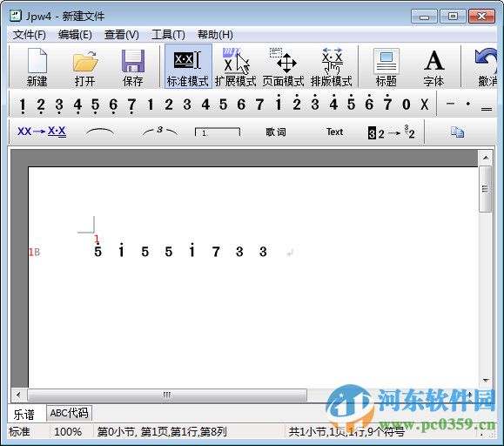Click the 歌词 lyrics button

click(276, 132)
